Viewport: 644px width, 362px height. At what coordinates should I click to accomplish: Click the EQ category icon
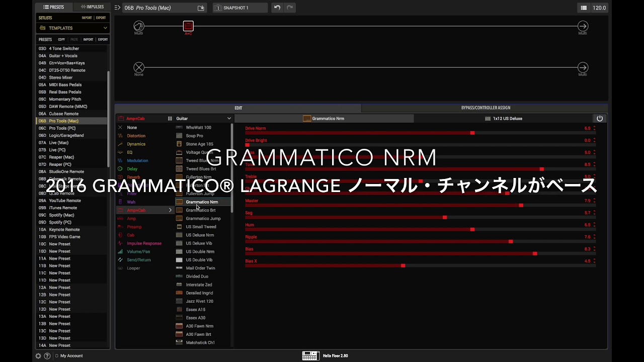coord(120,152)
